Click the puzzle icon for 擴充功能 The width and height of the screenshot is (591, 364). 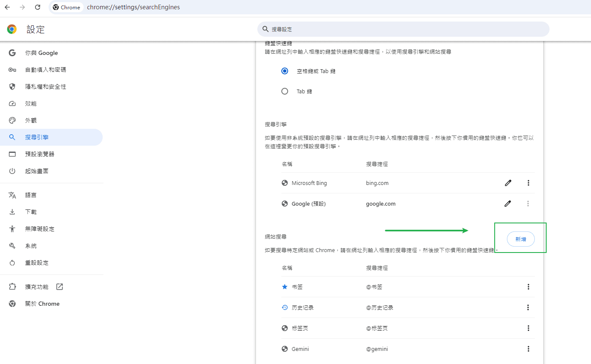click(x=12, y=287)
